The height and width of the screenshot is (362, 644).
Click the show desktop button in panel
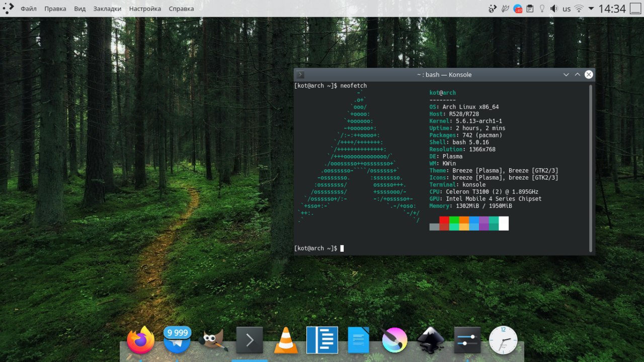pyautogui.click(x=635, y=9)
